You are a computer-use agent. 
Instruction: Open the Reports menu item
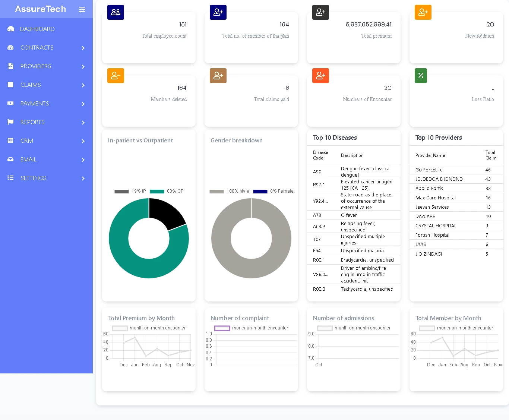click(32, 122)
